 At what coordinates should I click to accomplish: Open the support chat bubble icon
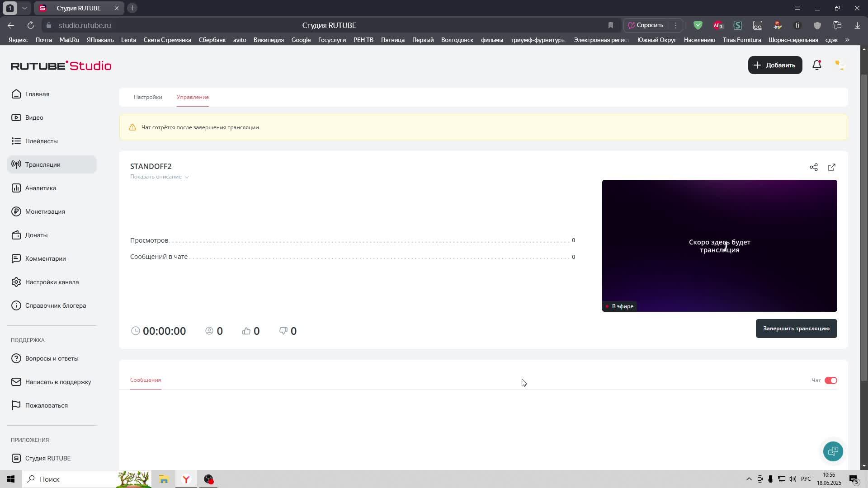pyautogui.click(x=833, y=451)
